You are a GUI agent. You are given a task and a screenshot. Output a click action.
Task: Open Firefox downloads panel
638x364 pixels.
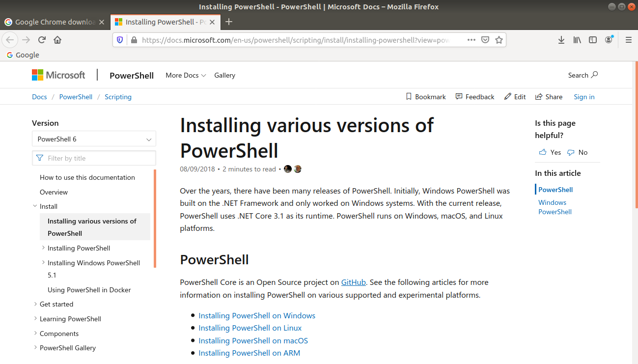[561, 40]
